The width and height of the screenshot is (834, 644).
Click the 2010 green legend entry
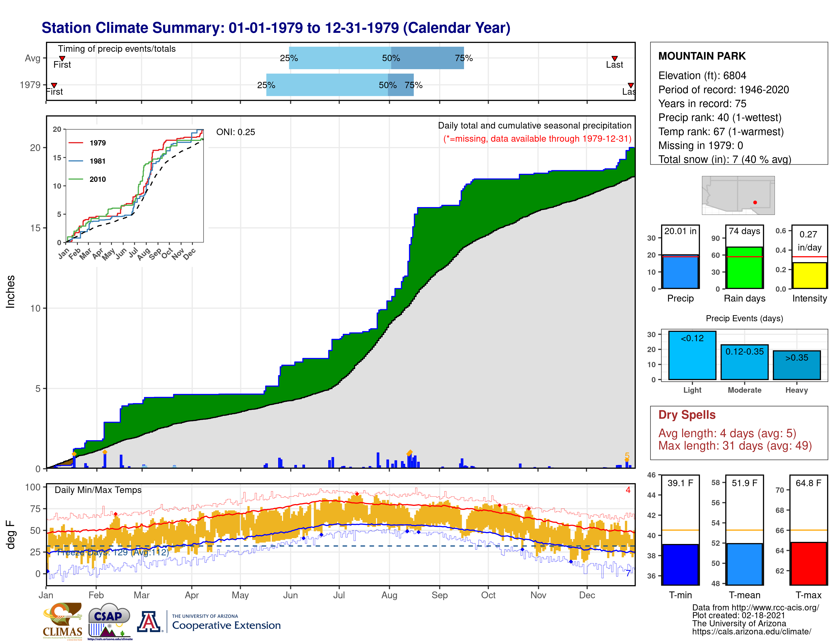pyautogui.click(x=87, y=179)
